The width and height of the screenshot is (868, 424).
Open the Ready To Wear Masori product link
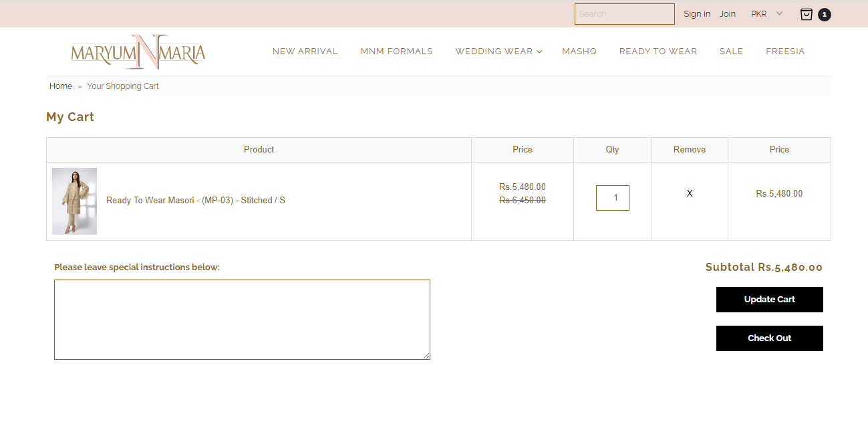(196, 201)
